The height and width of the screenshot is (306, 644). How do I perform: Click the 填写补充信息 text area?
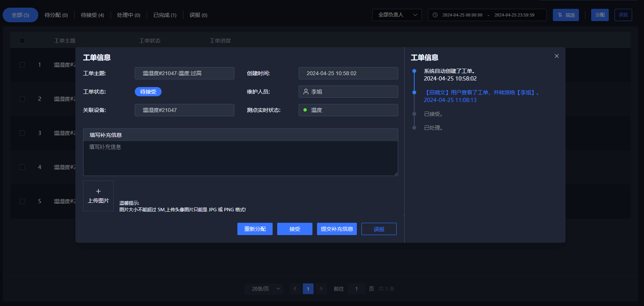coord(240,158)
